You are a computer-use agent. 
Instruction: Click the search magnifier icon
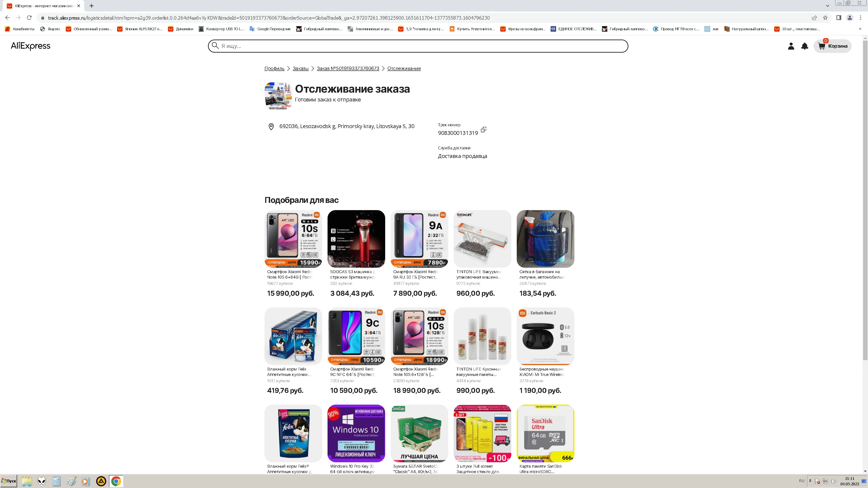(x=215, y=45)
